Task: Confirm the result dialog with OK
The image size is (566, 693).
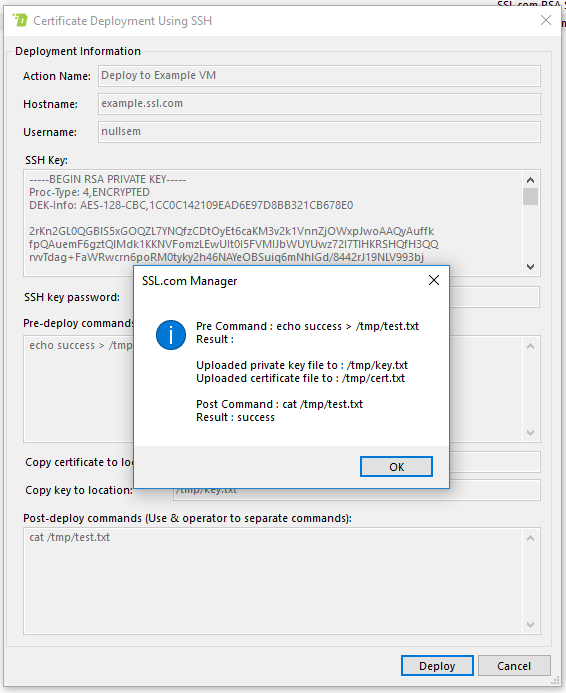Action: tap(396, 467)
